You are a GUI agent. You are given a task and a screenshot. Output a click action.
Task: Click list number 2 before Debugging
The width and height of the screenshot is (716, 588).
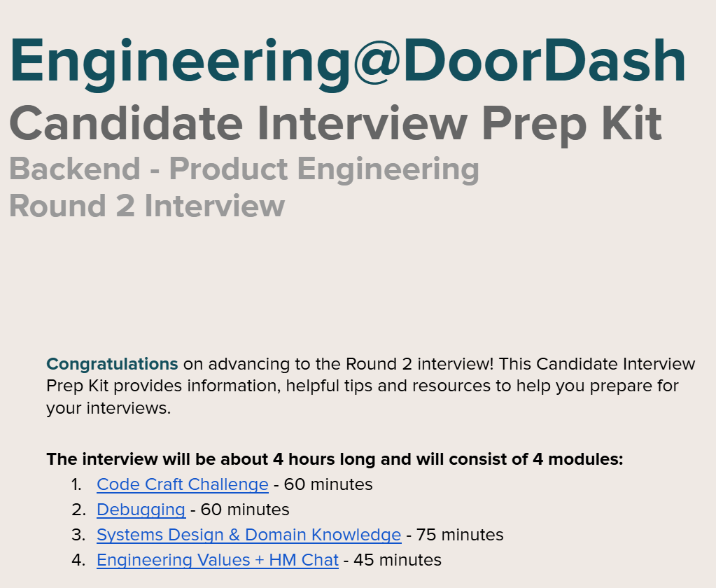coord(78,510)
